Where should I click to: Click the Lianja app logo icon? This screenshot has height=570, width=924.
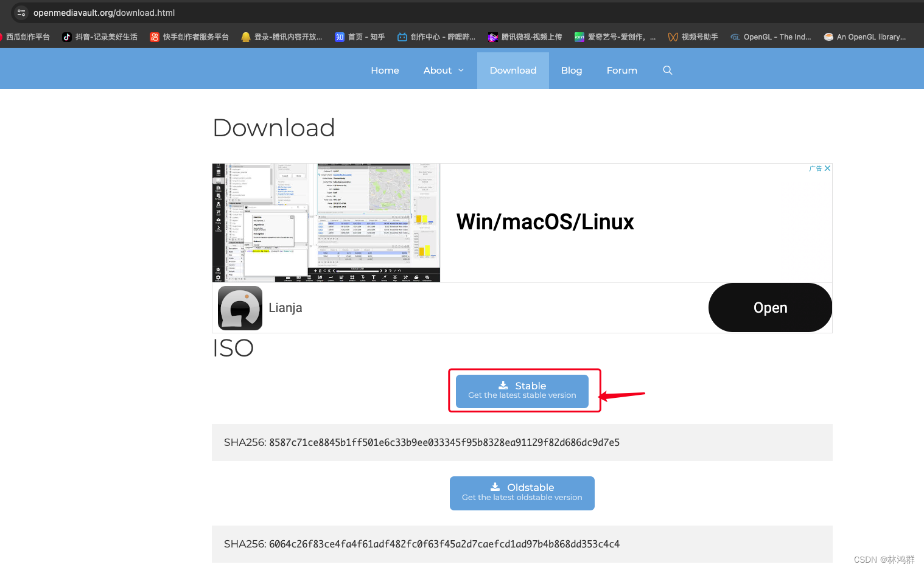(240, 308)
